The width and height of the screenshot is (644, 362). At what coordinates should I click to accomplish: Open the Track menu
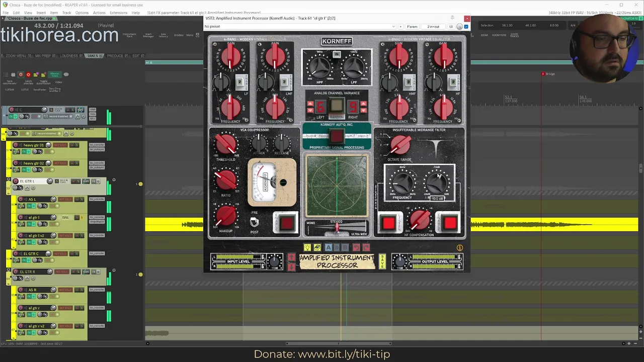66,13
